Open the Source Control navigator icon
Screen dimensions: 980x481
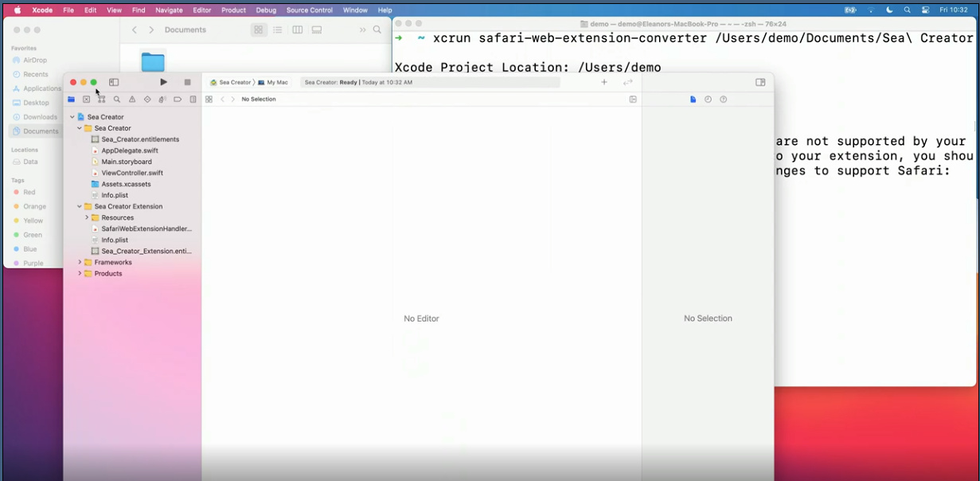click(86, 100)
